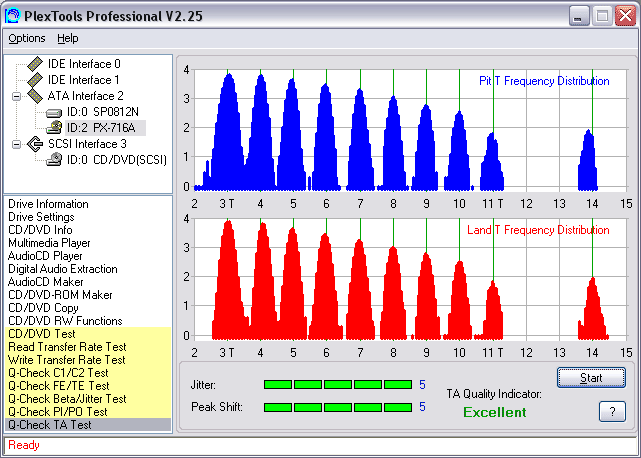Close the PlexTools Professional window
The image size is (641, 458).
625,16
